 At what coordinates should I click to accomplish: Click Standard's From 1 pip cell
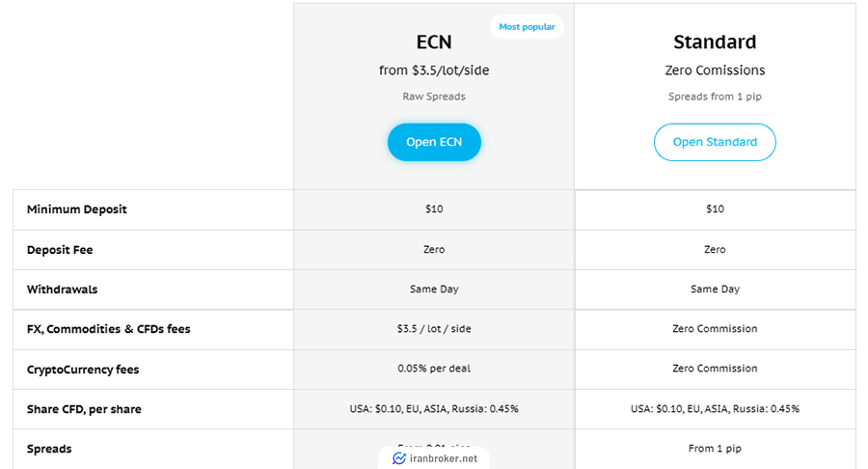click(715, 449)
